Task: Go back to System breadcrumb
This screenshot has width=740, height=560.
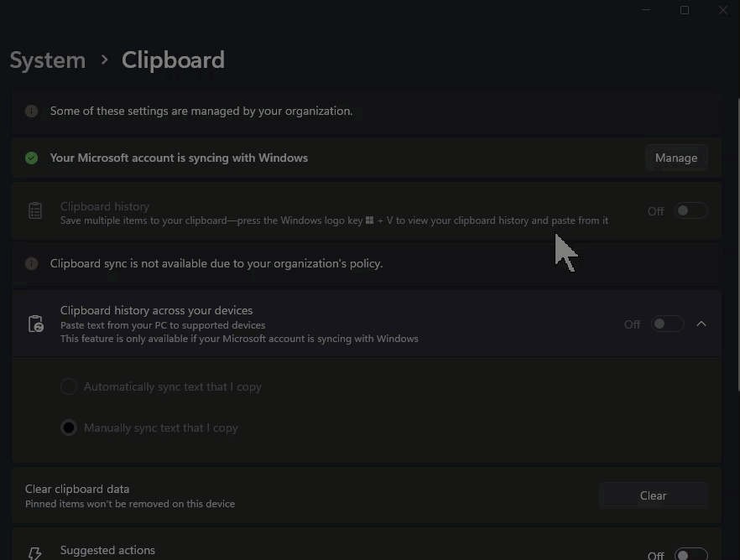Action: [x=48, y=60]
